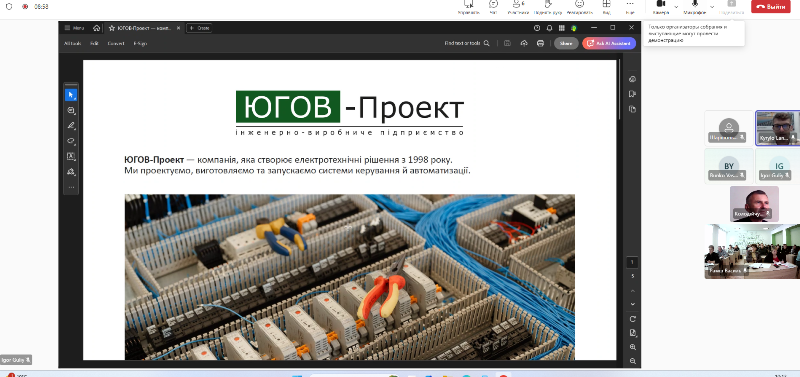Toggle the raise hand control

548,6
